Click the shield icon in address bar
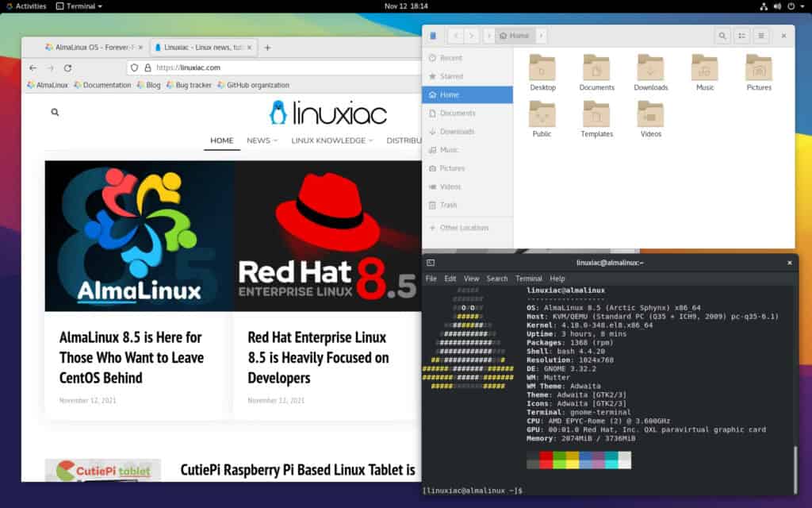 click(x=135, y=68)
